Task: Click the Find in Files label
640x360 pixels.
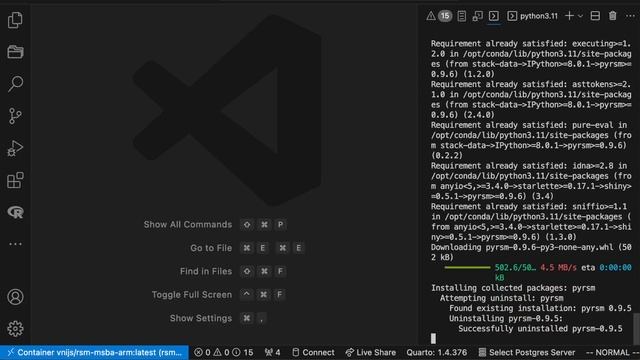Action: 206,271
